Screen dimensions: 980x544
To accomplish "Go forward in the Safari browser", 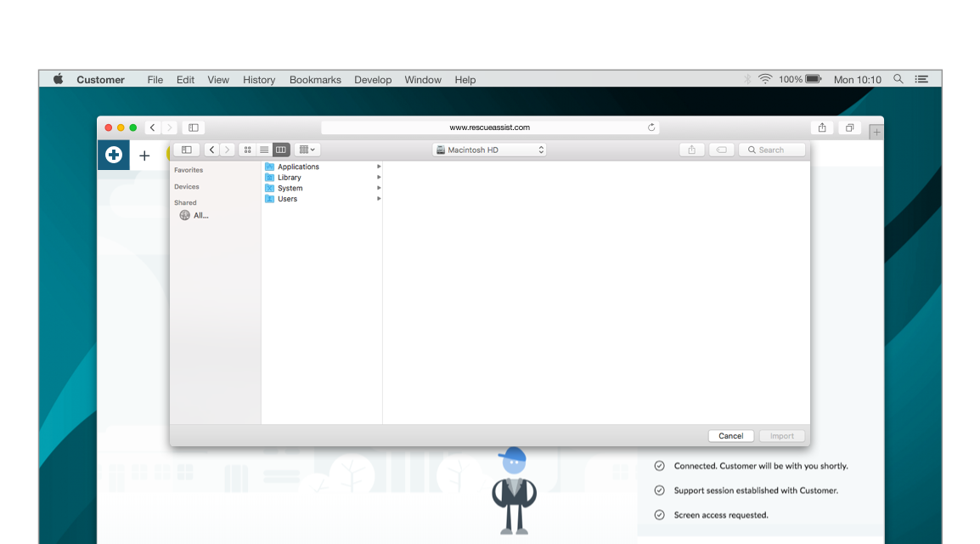I will 169,127.
